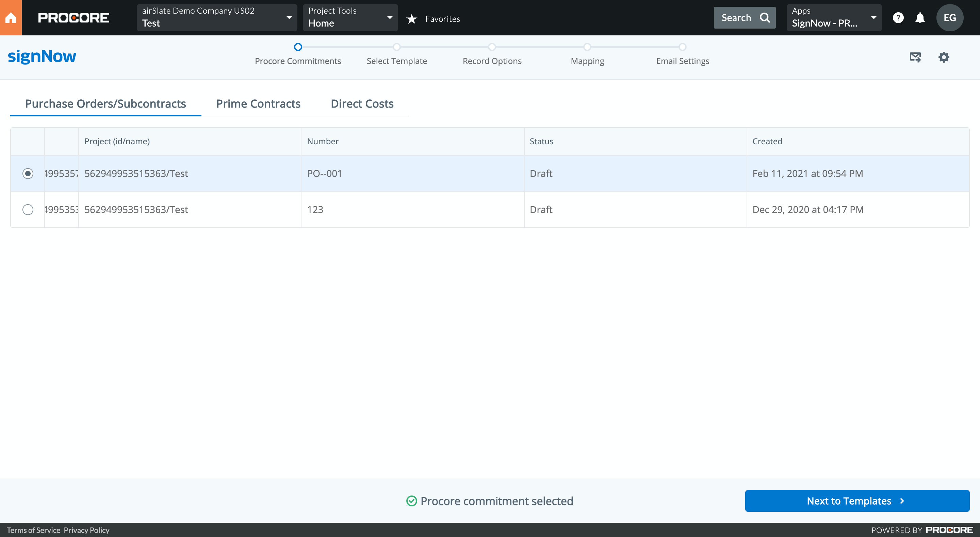Viewport: 980px width, 537px height.
Task: Click the envelope send icon
Action: tap(915, 57)
